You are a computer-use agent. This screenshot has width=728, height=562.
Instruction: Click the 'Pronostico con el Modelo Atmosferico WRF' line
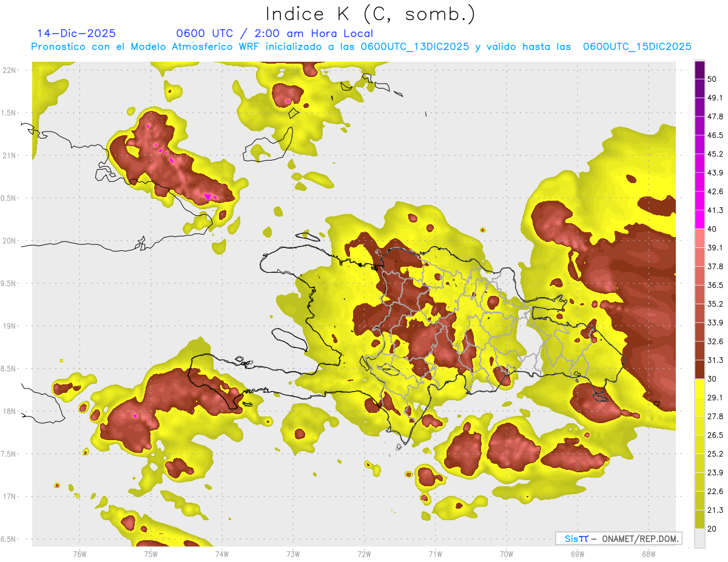tap(361, 46)
